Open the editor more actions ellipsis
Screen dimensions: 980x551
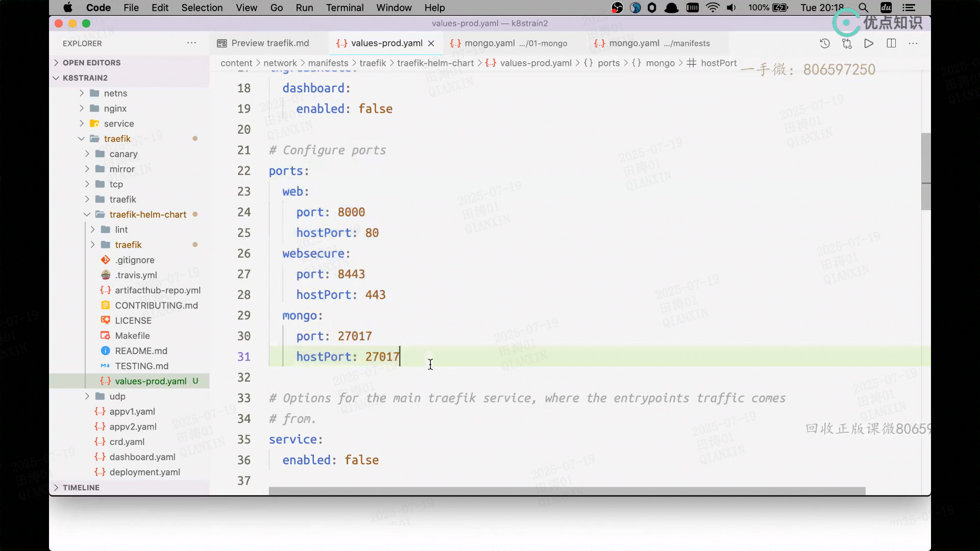point(913,43)
